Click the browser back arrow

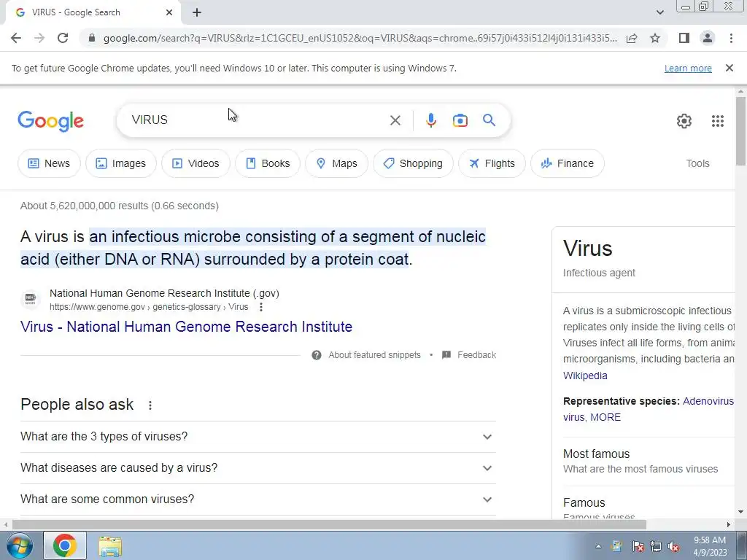click(x=16, y=38)
